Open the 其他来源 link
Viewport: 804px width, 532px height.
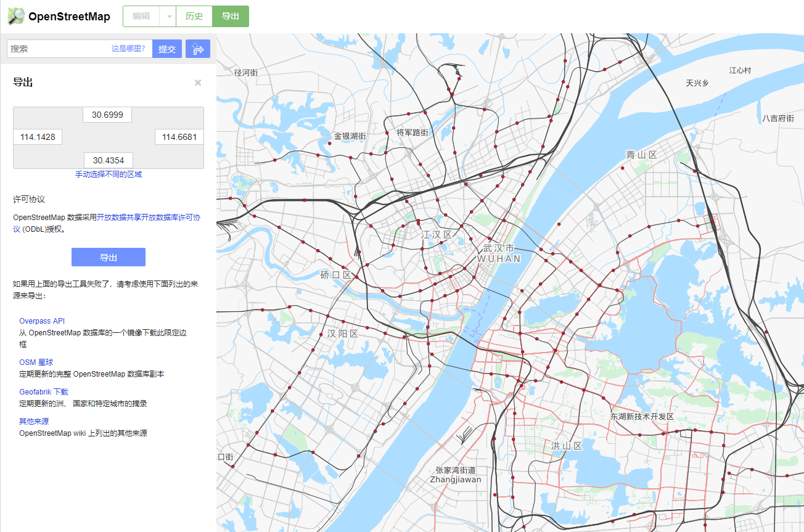[x=34, y=422]
